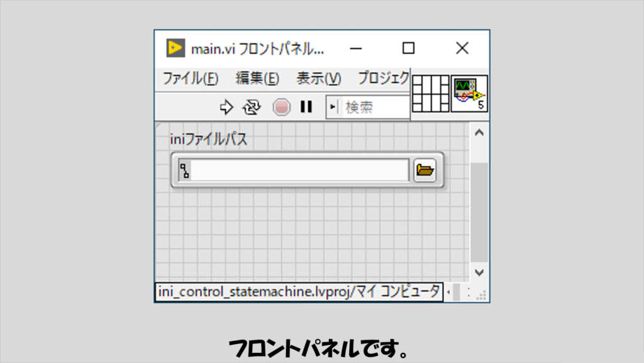
Task: Maximize the main.vi window
Action: (409, 48)
